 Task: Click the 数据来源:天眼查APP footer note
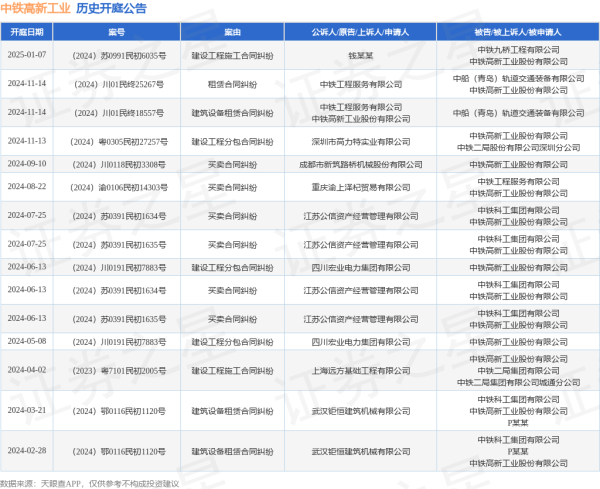click(x=90, y=484)
